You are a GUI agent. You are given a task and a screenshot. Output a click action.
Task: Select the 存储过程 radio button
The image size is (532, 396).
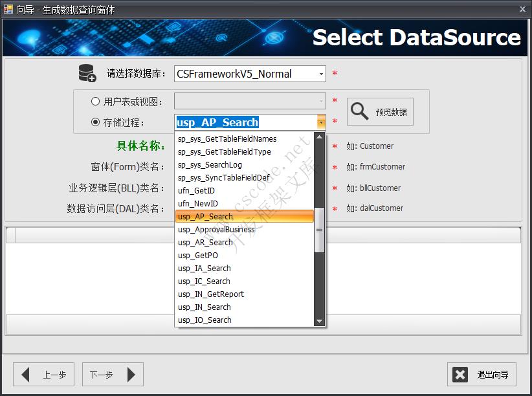(x=96, y=122)
